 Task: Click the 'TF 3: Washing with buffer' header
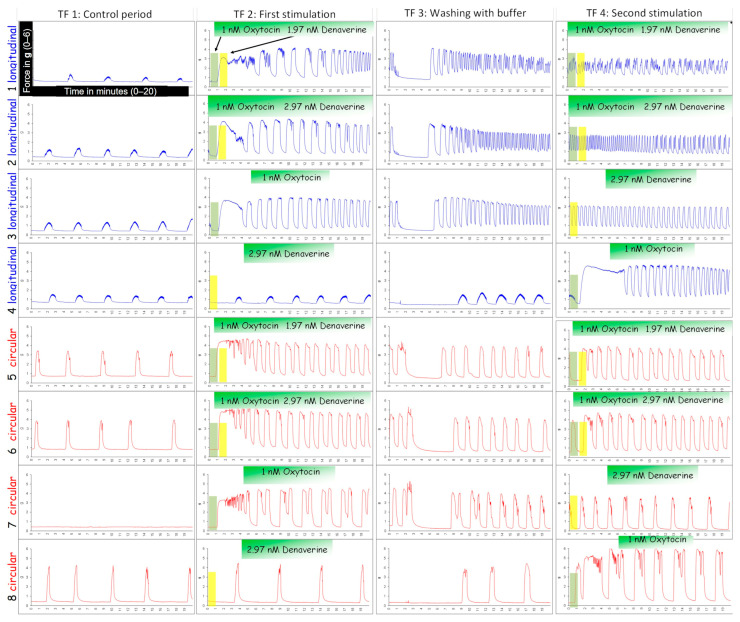tap(465, 13)
